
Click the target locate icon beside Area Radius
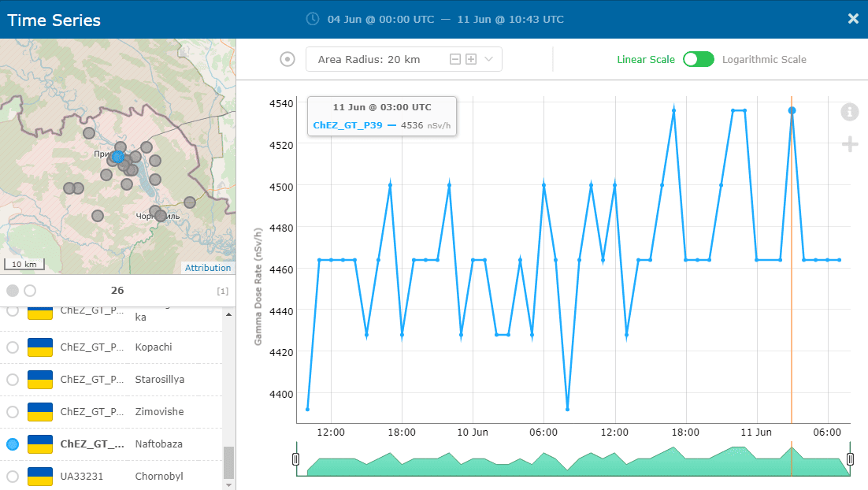[287, 59]
